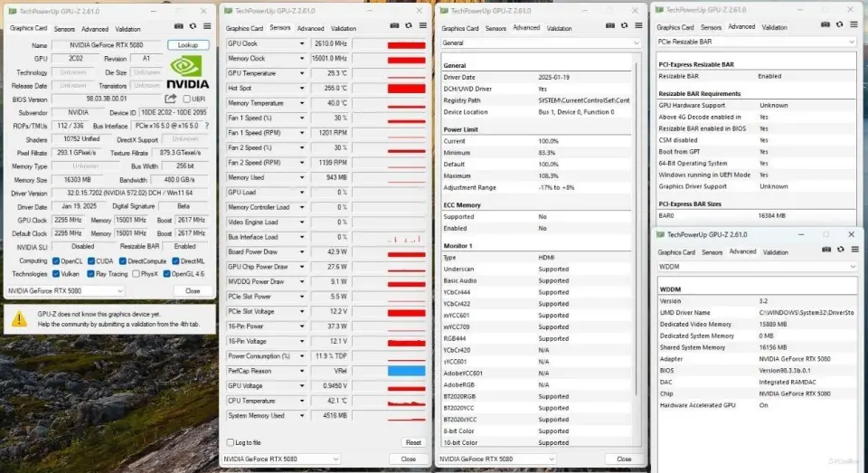Viewport: 868px width, 473px height.
Task: Click refresh icon in the Graphics Card window
Action: 192,26
